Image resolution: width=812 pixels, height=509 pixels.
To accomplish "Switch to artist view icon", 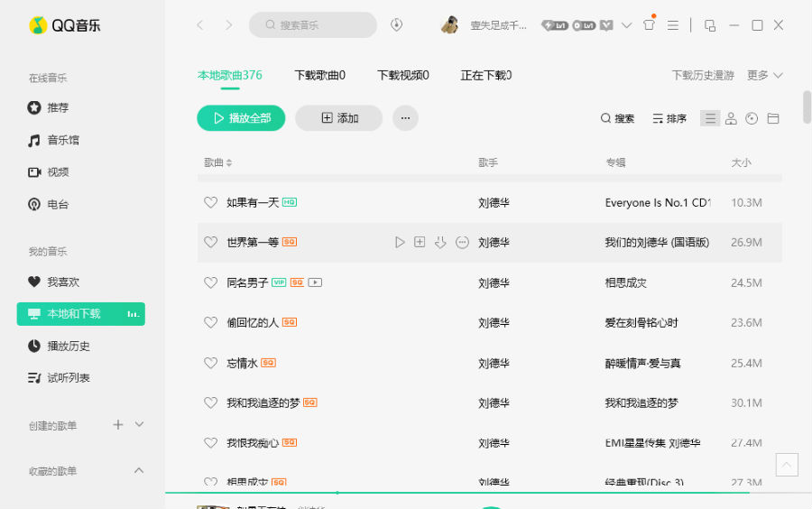I will click(x=731, y=118).
